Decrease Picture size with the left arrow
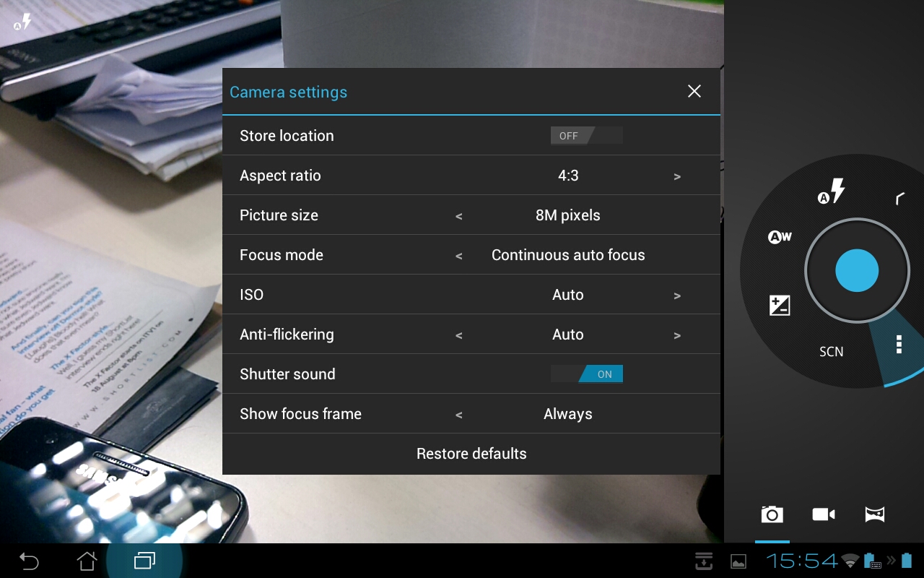 coord(459,216)
